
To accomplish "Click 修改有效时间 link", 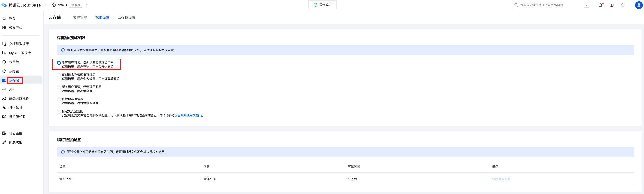I will [x=501, y=179].
